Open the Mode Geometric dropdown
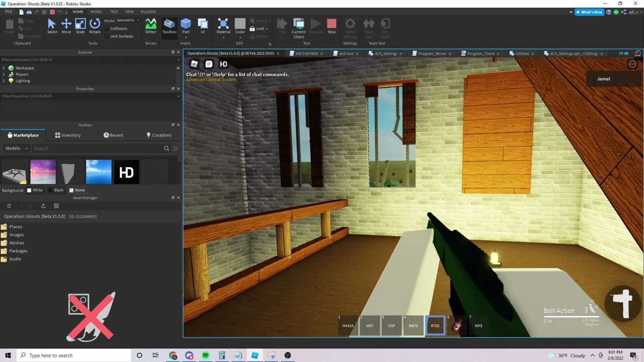 pos(128,20)
